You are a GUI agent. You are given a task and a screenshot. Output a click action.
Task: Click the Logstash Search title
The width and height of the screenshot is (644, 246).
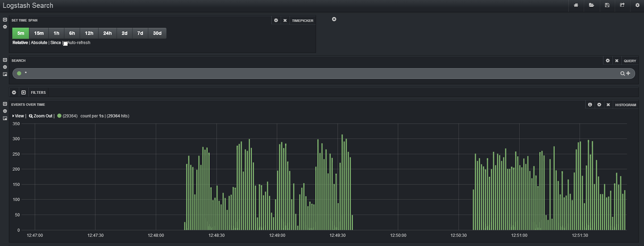tap(28, 6)
